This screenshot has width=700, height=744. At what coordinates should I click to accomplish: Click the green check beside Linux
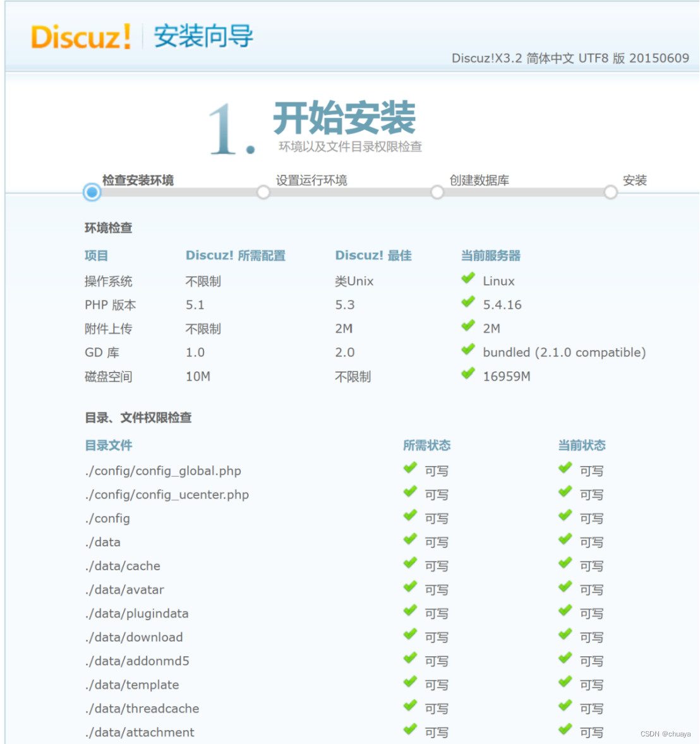(468, 279)
